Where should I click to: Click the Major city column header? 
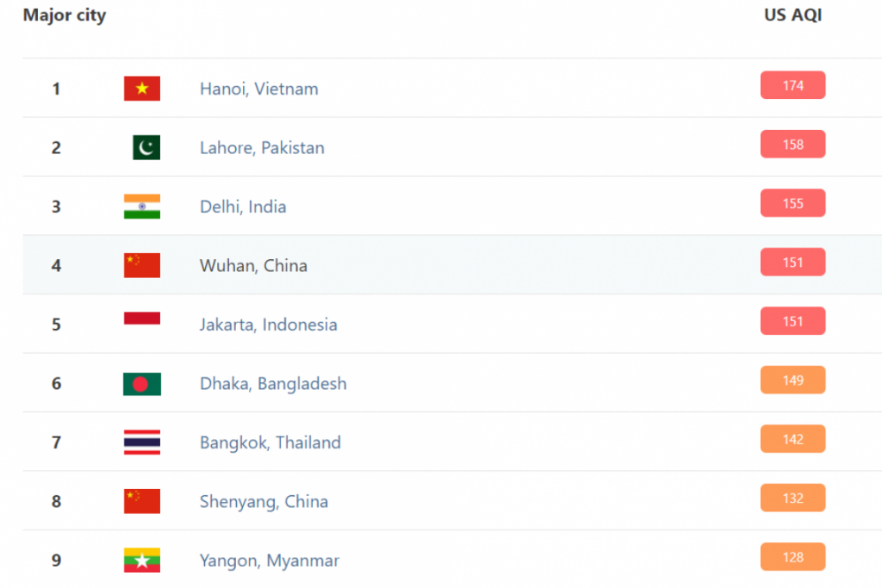64,15
